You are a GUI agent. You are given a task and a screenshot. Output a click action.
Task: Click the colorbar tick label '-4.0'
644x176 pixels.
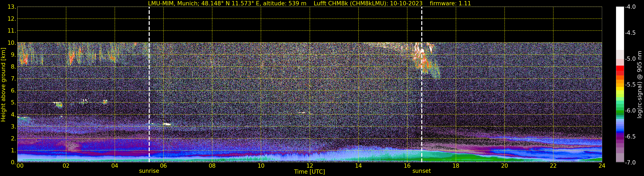click(630, 7)
